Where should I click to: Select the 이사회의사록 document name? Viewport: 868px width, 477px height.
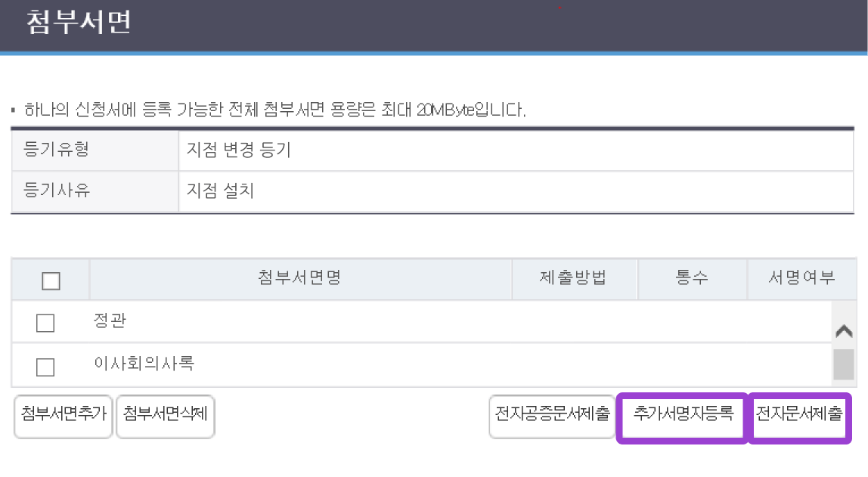click(144, 364)
